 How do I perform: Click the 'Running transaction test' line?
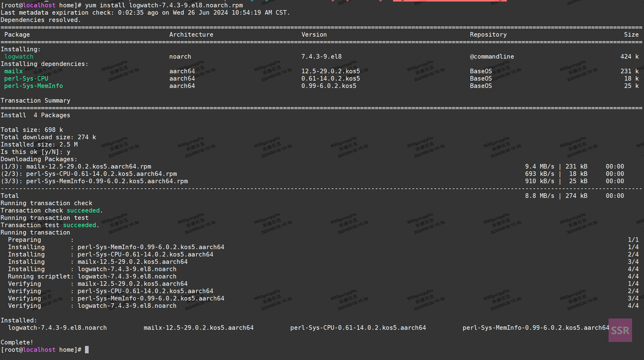(44, 218)
